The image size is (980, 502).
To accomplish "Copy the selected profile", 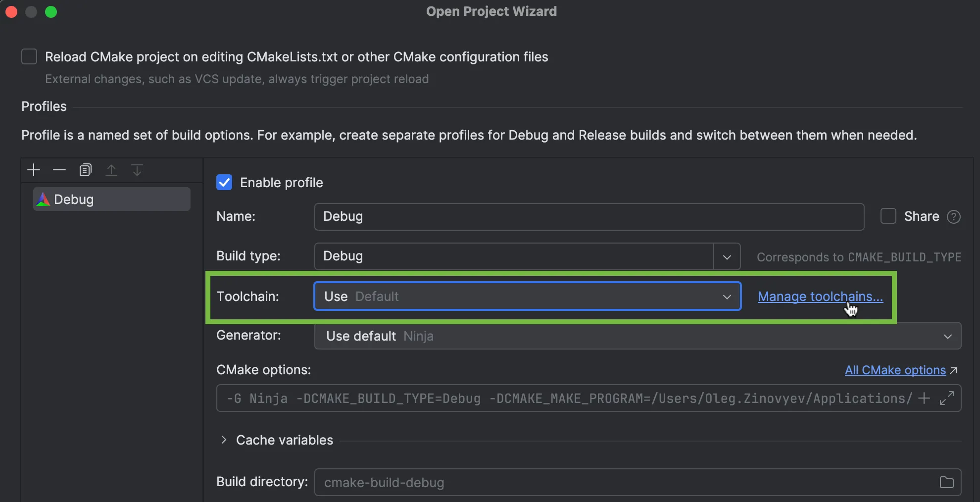I will (86, 170).
